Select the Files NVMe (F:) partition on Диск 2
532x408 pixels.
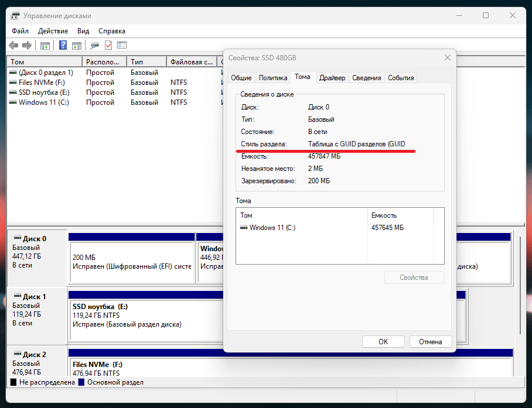(x=291, y=363)
